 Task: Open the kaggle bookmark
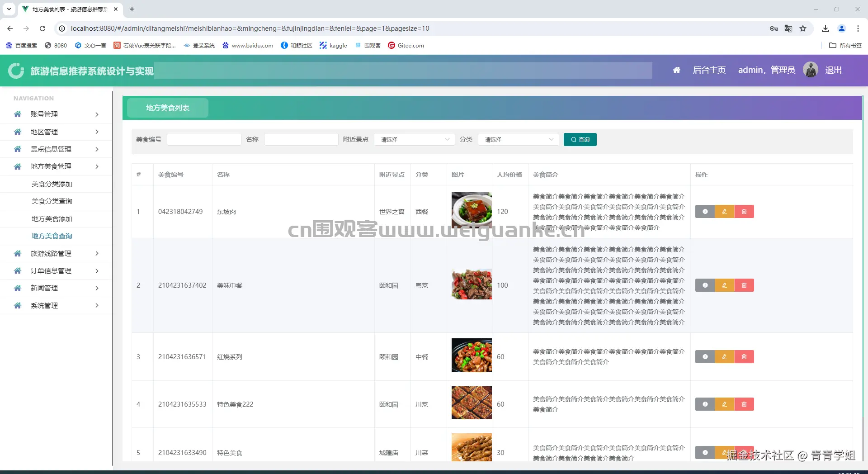pos(333,45)
